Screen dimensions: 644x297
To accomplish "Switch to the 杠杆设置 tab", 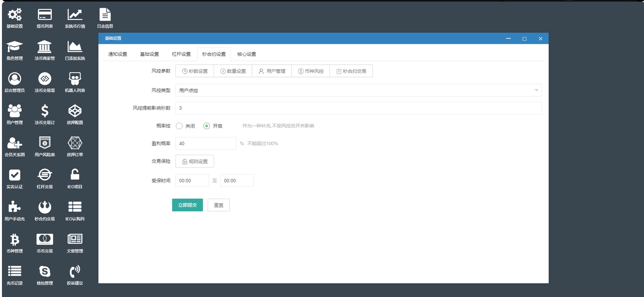I will pyautogui.click(x=181, y=54).
